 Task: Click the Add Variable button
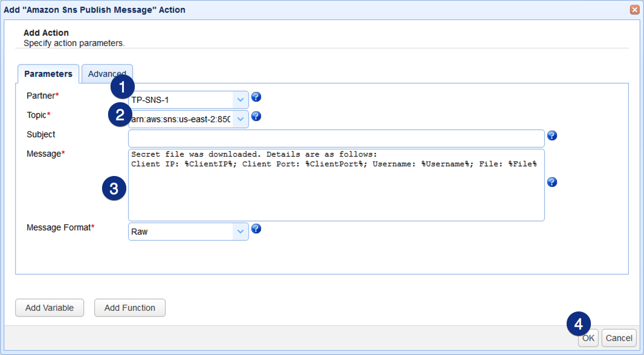(x=49, y=307)
